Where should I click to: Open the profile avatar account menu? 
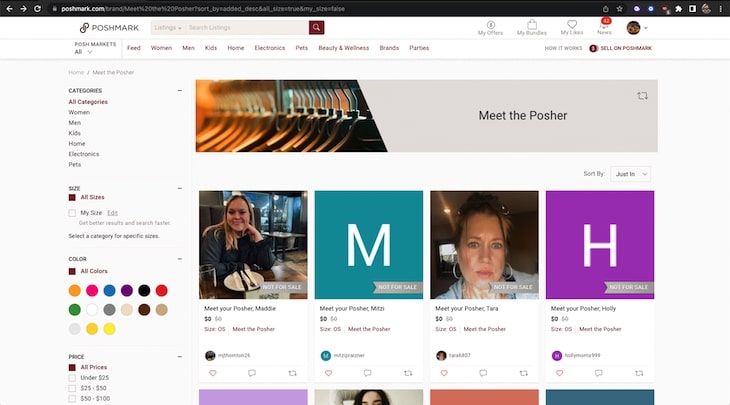pos(636,28)
